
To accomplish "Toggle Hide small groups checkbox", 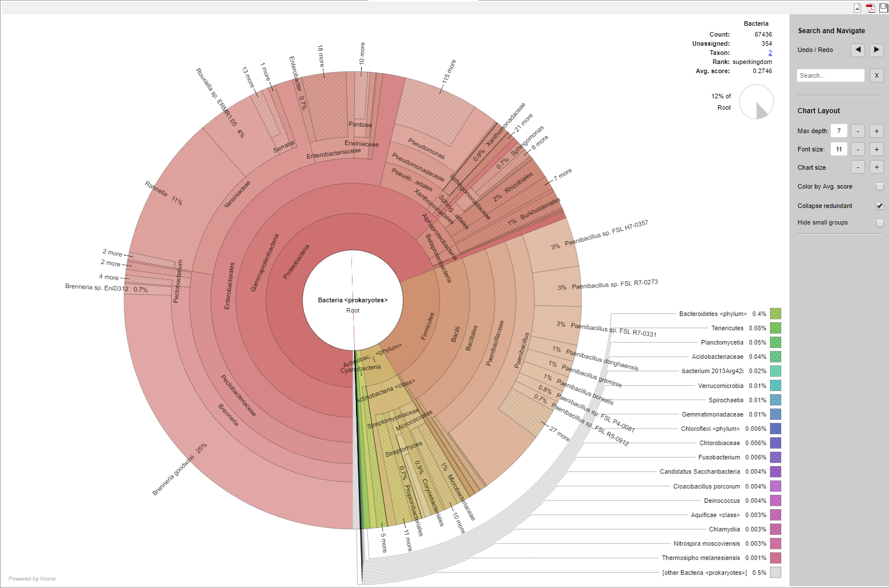I will 879,223.
